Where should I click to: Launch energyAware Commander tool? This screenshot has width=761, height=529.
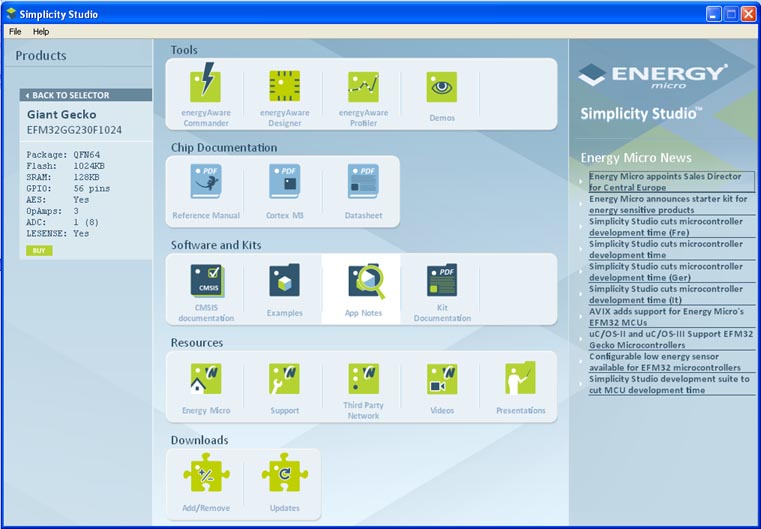pos(206,94)
